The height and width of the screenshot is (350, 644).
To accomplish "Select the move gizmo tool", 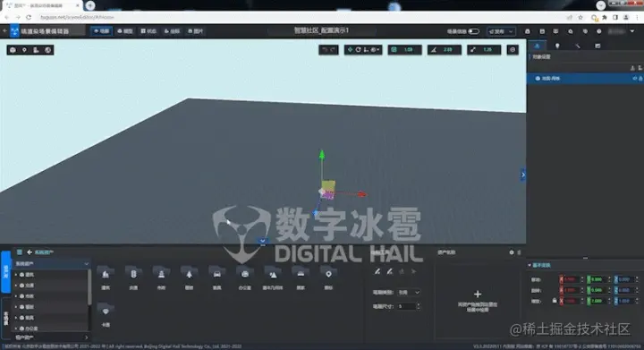I will pyautogui.click(x=350, y=50).
